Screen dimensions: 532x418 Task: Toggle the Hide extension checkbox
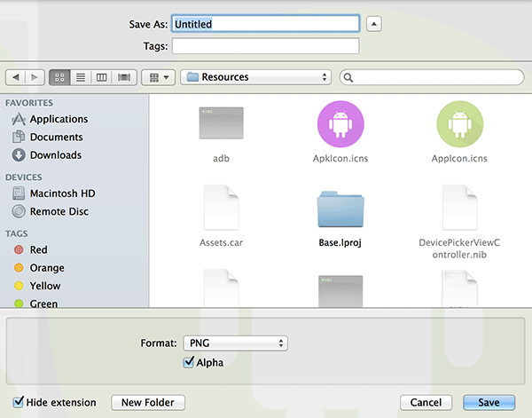coord(19,402)
